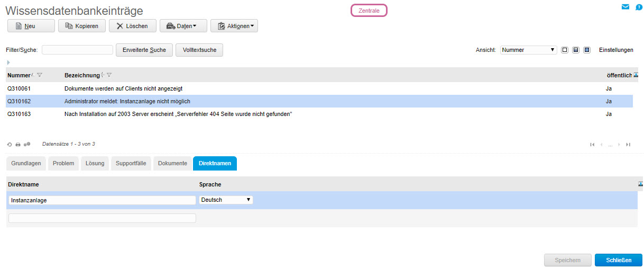Go to the last page of records
Image resolution: width=644 pixels, height=268 pixels.
(x=628, y=144)
